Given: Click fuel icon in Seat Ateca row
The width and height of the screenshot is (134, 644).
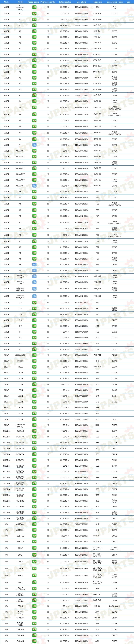Looking at the screenshot, I should point(34,361).
